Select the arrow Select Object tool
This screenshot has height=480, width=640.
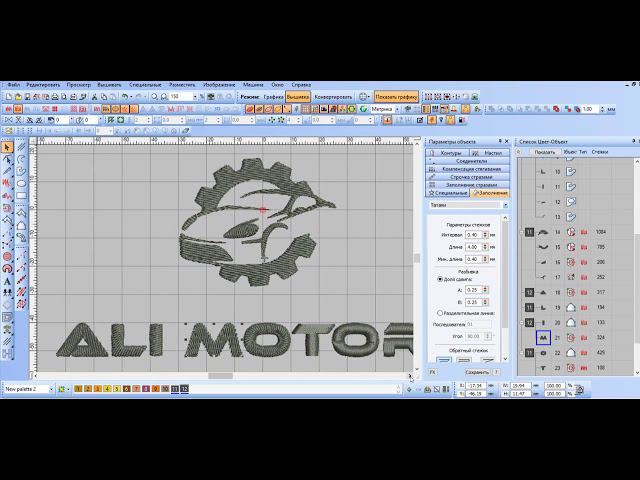[7, 147]
